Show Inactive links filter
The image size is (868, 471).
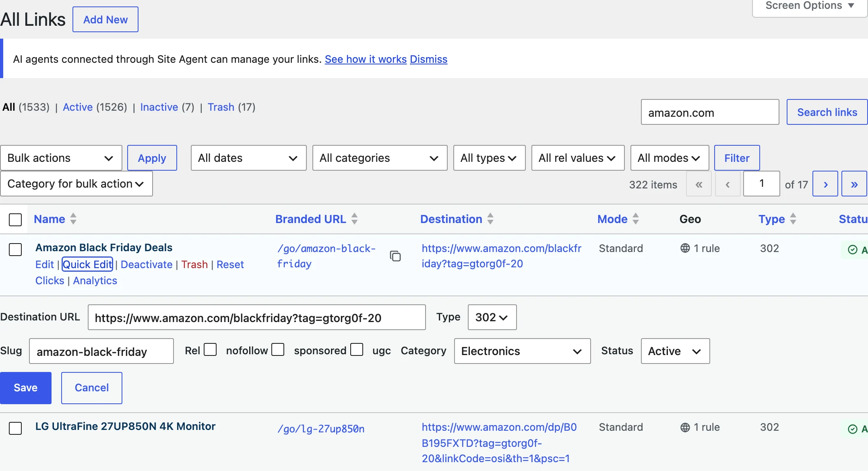pyautogui.click(x=159, y=107)
